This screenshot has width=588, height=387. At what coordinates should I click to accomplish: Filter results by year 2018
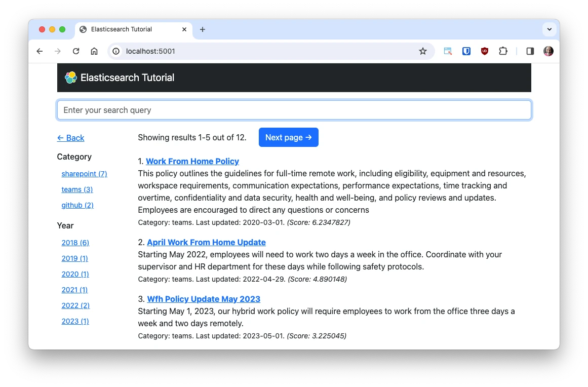(75, 243)
